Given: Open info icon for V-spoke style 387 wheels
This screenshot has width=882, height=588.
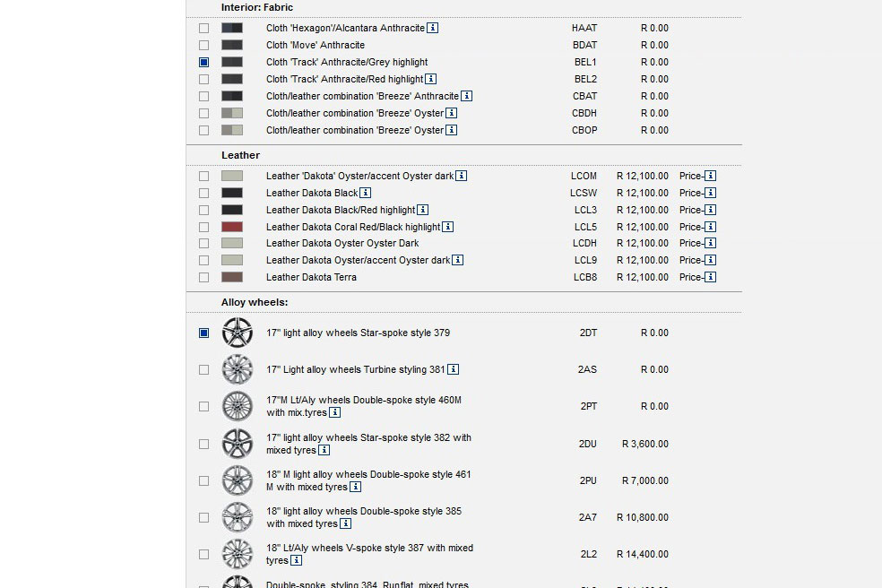Looking at the screenshot, I should pyautogui.click(x=297, y=561).
